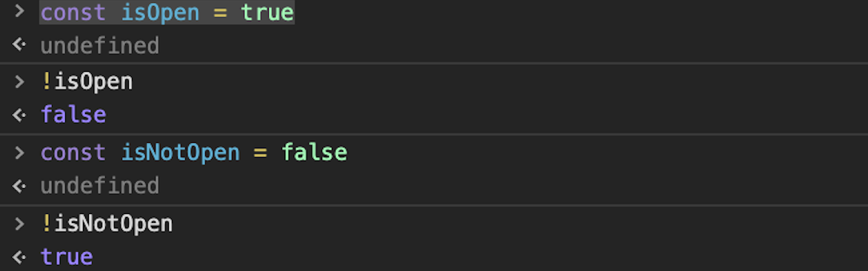
Task: Click the purple 'true' result value
Action: 67,257
